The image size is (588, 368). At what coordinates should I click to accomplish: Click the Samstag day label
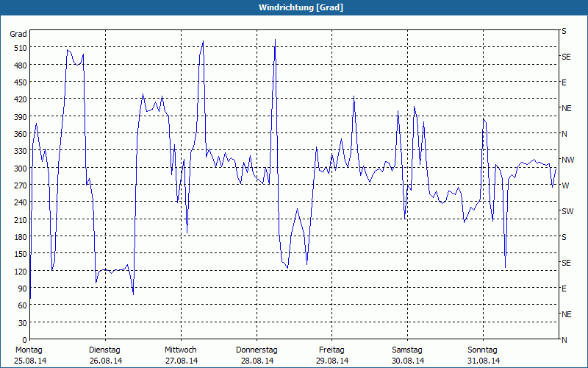click(407, 350)
